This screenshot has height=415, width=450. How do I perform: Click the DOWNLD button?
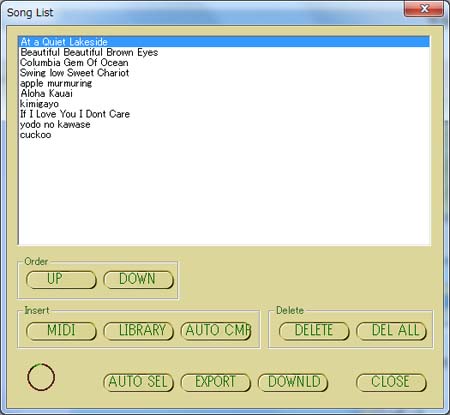click(x=293, y=382)
